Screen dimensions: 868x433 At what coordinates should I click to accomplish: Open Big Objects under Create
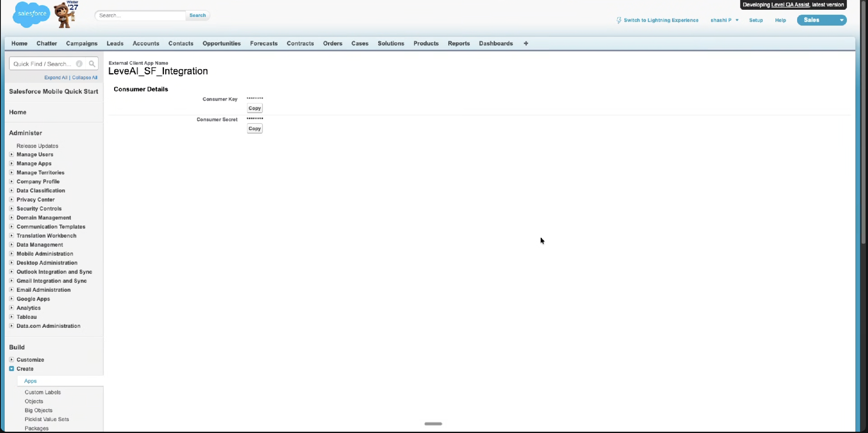39,410
